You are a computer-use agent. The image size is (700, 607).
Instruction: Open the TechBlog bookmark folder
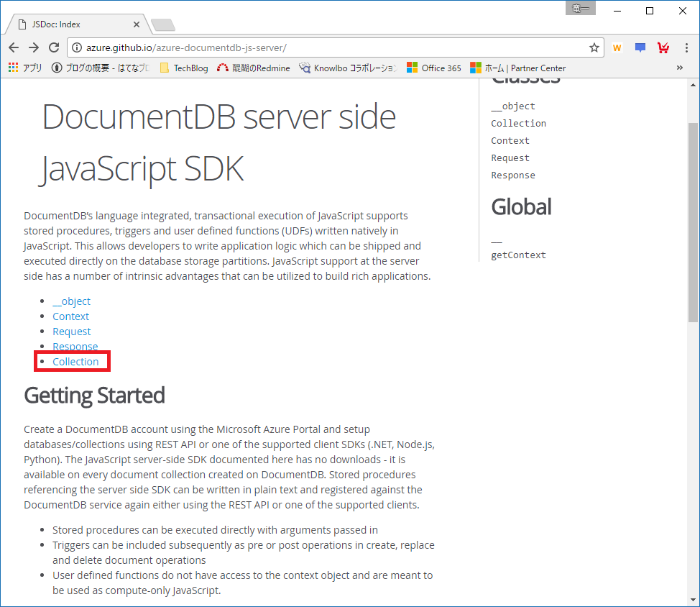point(184,68)
